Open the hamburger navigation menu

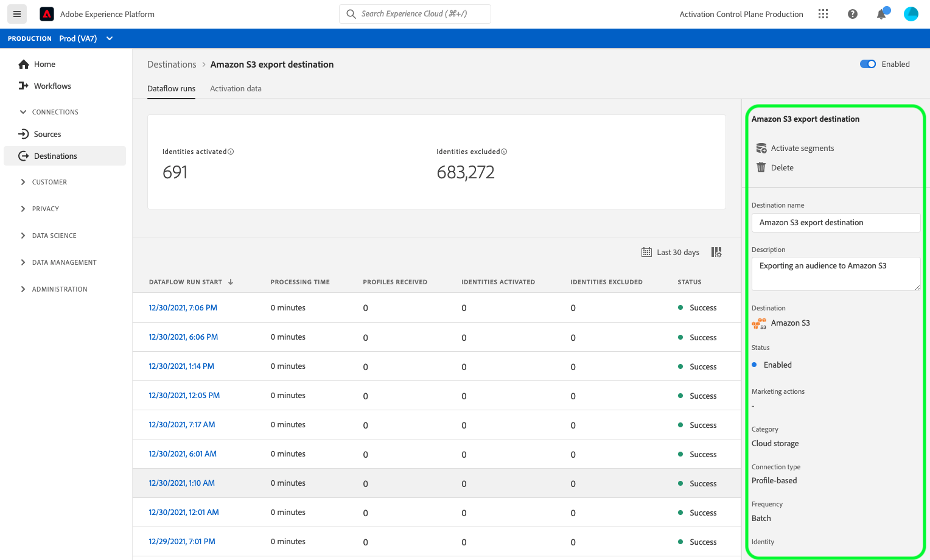pos(17,14)
